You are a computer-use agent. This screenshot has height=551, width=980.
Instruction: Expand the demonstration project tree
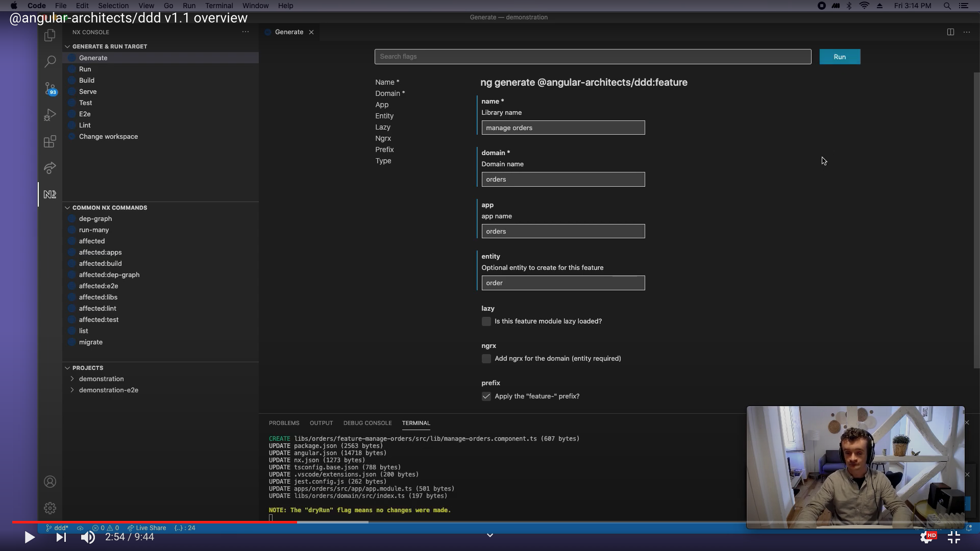[72, 378]
